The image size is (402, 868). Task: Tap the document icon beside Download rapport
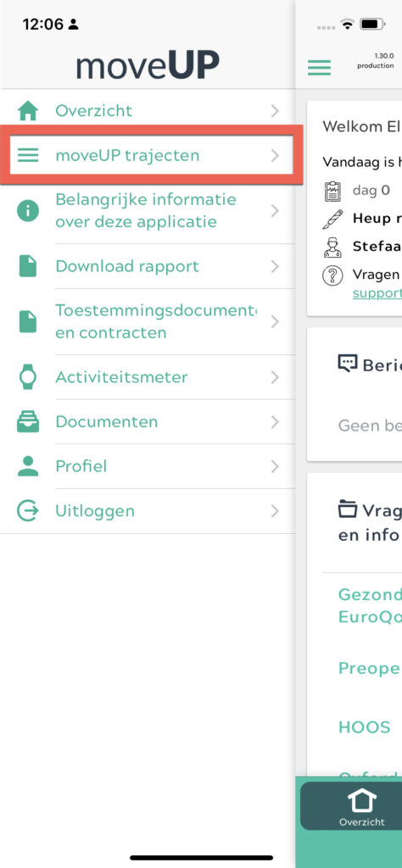pyautogui.click(x=28, y=266)
